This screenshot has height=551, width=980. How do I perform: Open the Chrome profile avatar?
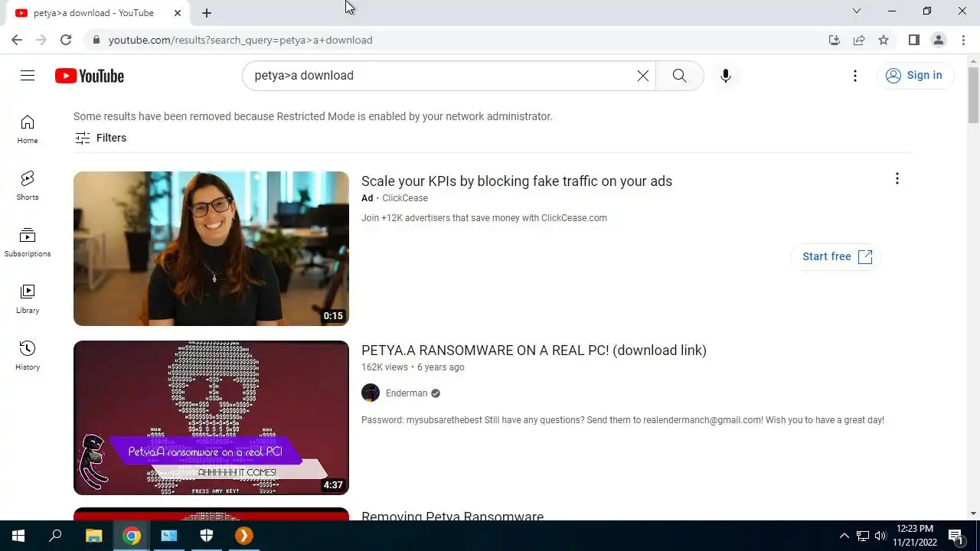pyautogui.click(x=939, y=40)
